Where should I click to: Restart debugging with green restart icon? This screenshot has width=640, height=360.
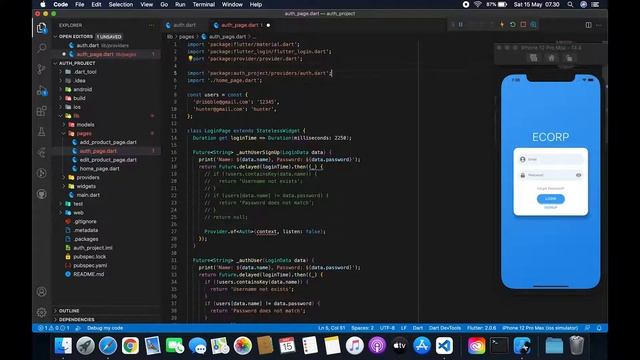(x=513, y=24)
